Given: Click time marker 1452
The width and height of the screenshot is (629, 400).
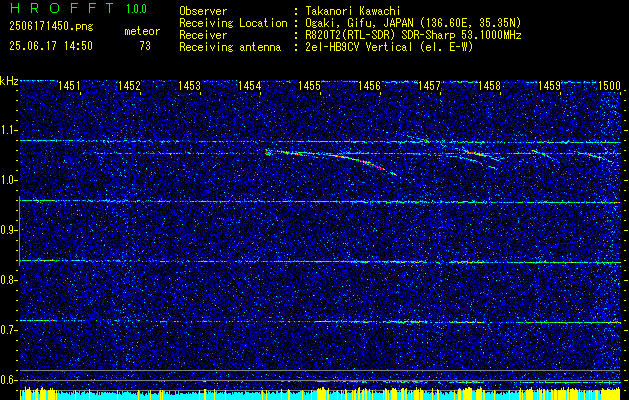Looking at the screenshot, I should [129, 85].
